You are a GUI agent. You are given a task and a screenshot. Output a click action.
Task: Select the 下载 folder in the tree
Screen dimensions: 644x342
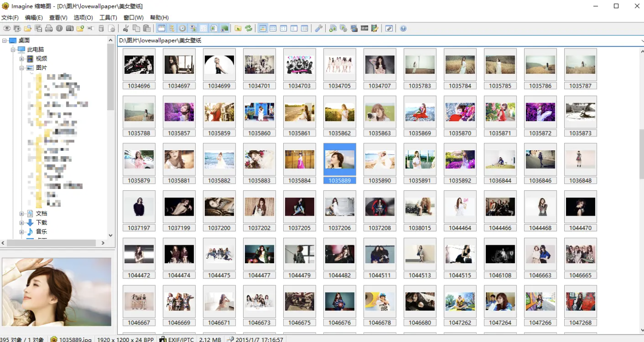tap(42, 223)
